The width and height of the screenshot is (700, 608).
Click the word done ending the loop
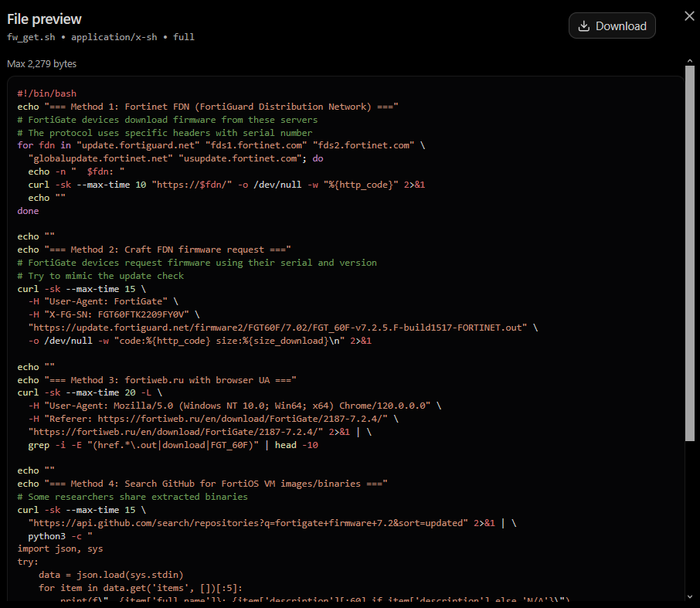pyautogui.click(x=28, y=211)
